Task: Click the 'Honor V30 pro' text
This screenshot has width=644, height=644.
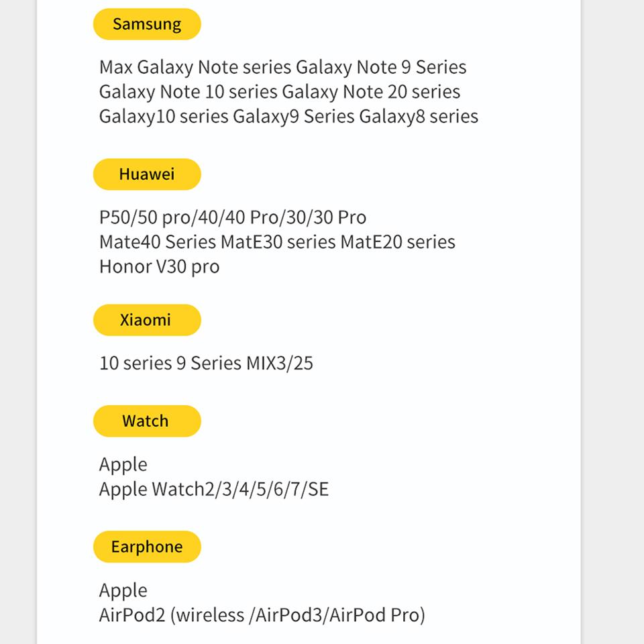Action: pyautogui.click(x=159, y=267)
